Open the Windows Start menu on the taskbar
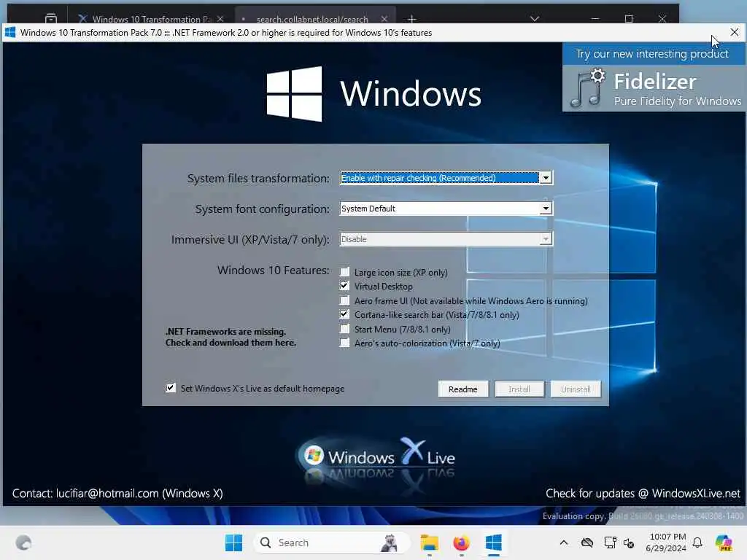This screenshot has height=560, width=747. tap(233, 542)
